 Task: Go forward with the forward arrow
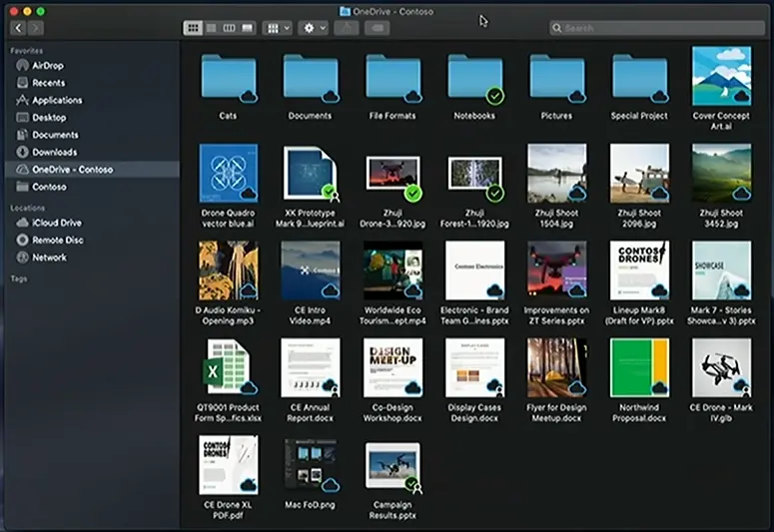coord(38,28)
